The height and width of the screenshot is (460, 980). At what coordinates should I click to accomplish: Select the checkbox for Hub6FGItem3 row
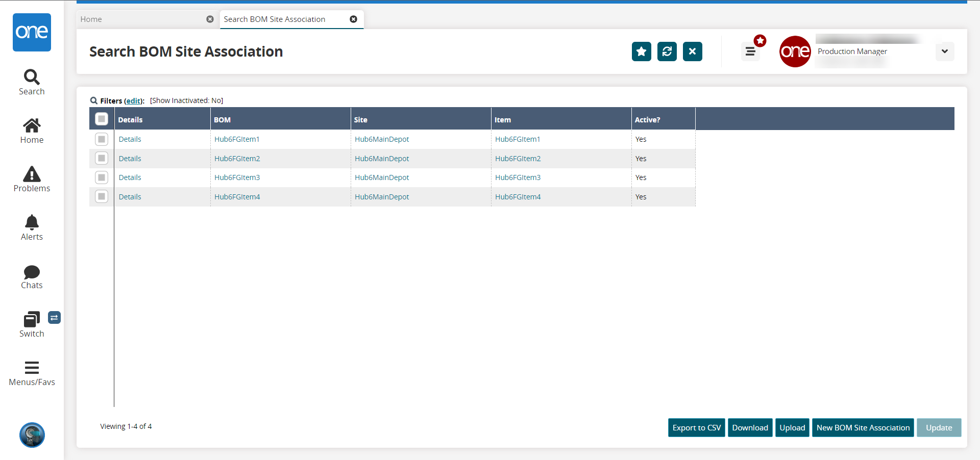tap(102, 177)
